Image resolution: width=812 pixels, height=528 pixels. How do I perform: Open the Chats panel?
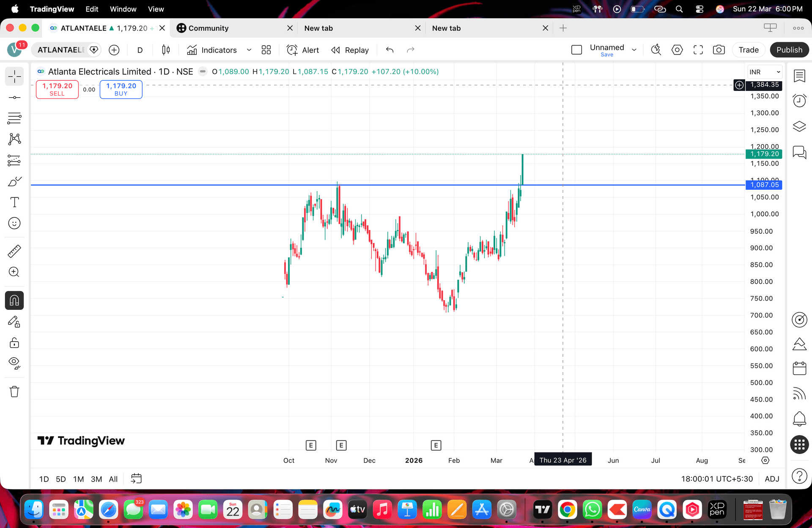[x=799, y=152]
